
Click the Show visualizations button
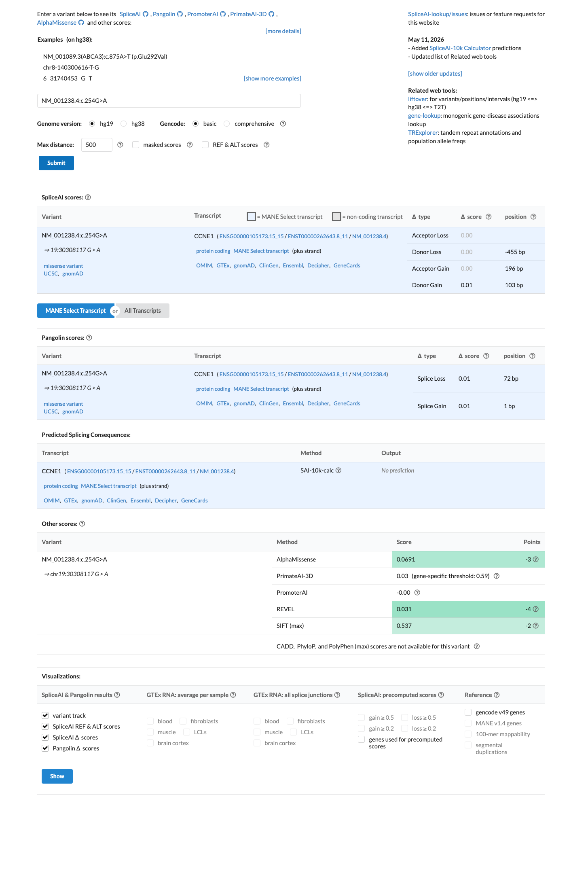(x=57, y=776)
